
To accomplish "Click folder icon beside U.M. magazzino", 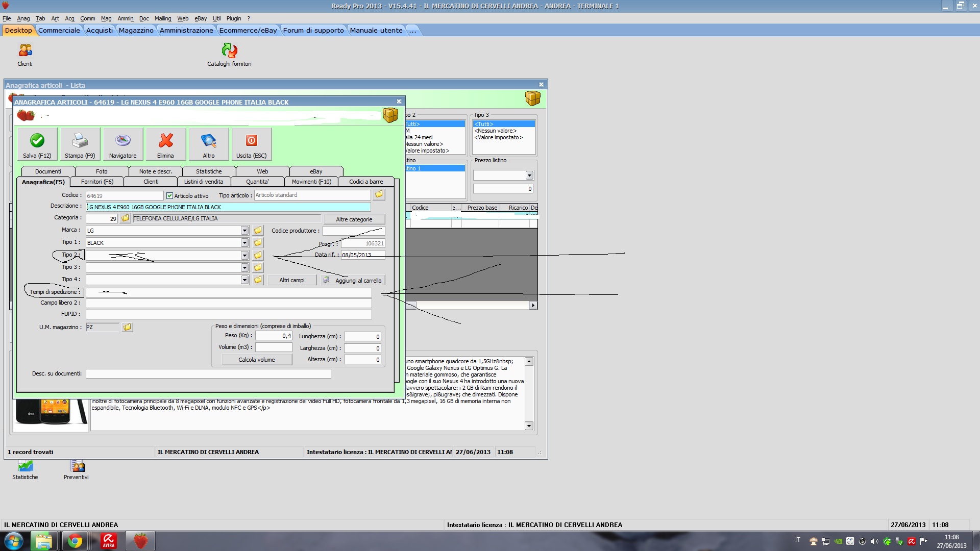I will [x=127, y=327].
